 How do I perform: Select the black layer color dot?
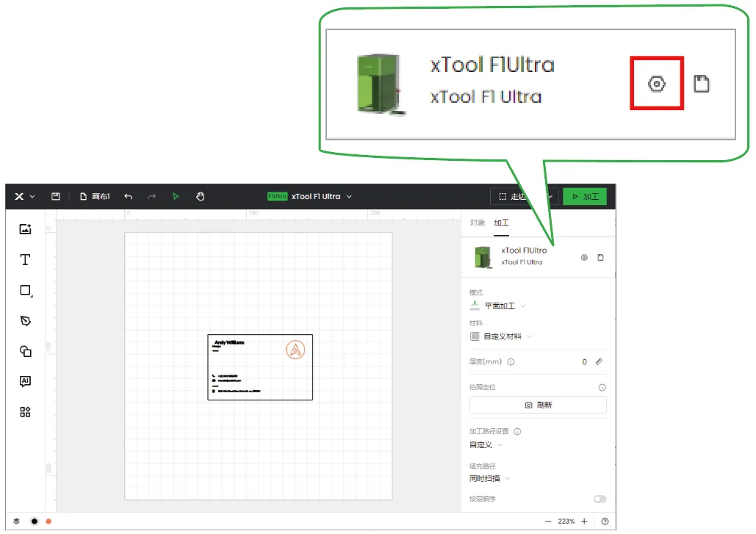click(35, 521)
